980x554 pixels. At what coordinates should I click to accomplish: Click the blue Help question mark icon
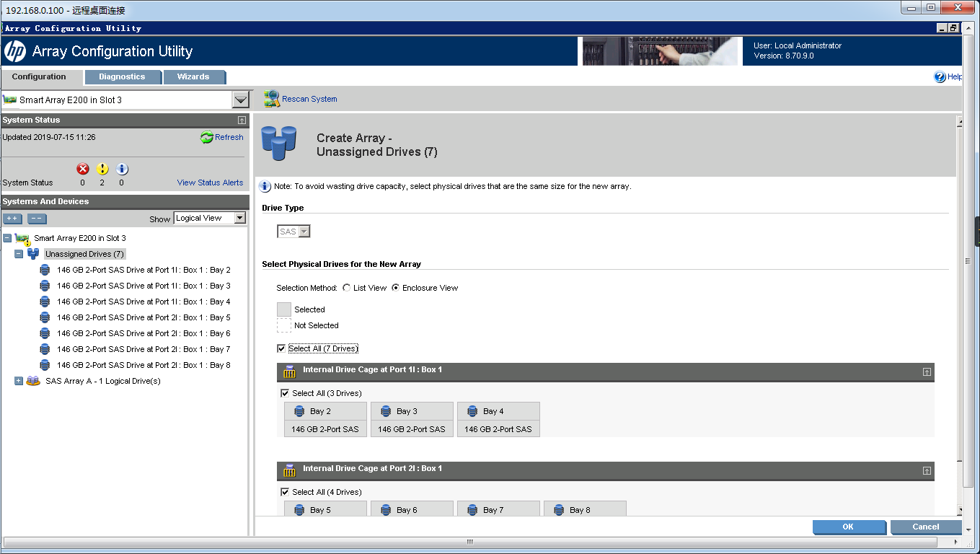click(x=940, y=76)
